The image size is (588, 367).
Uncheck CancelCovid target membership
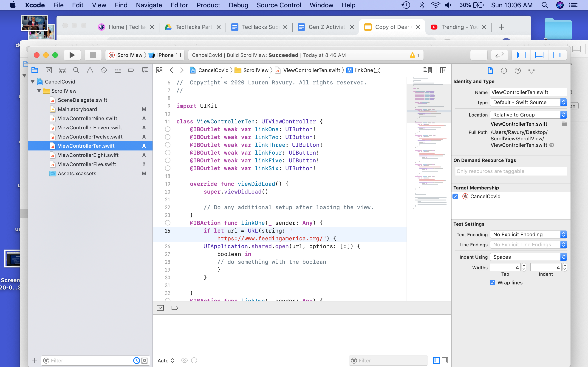click(x=455, y=196)
